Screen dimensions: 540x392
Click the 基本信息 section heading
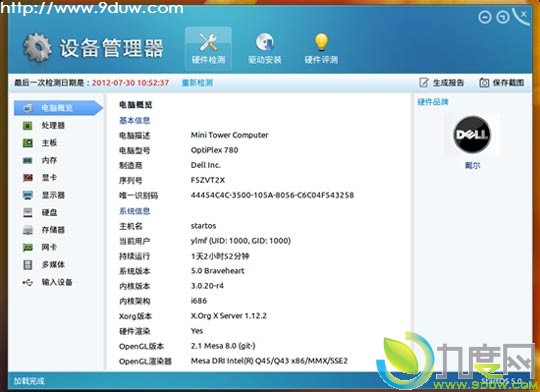click(x=135, y=120)
